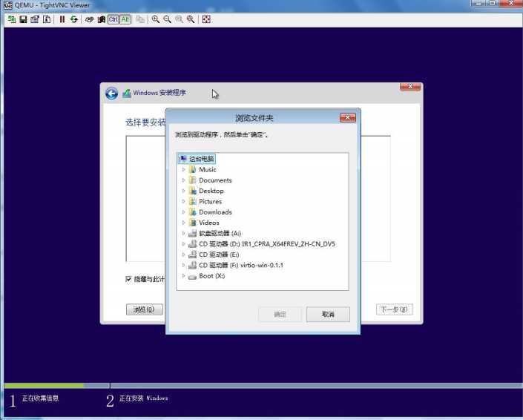Open a new VNC connection from the toolbar

click(x=12, y=19)
